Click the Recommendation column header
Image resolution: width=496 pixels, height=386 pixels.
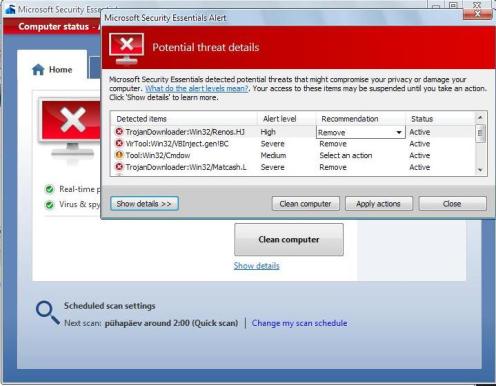pyautogui.click(x=360, y=119)
